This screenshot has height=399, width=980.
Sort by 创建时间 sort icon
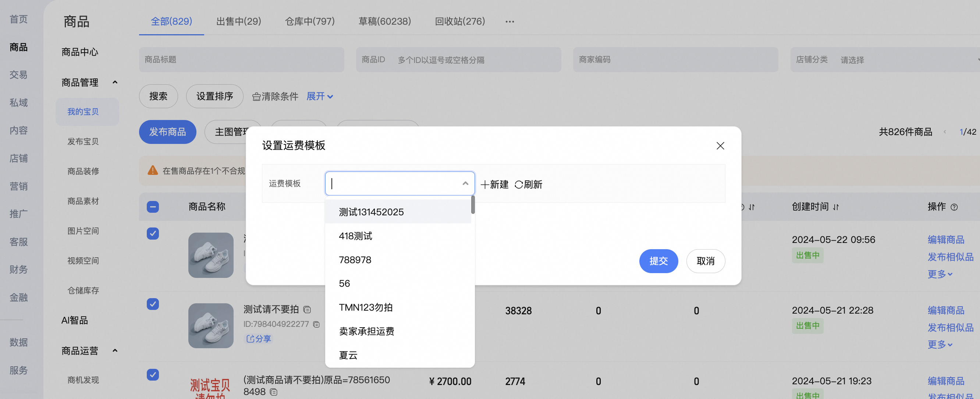(x=836, y=207)
